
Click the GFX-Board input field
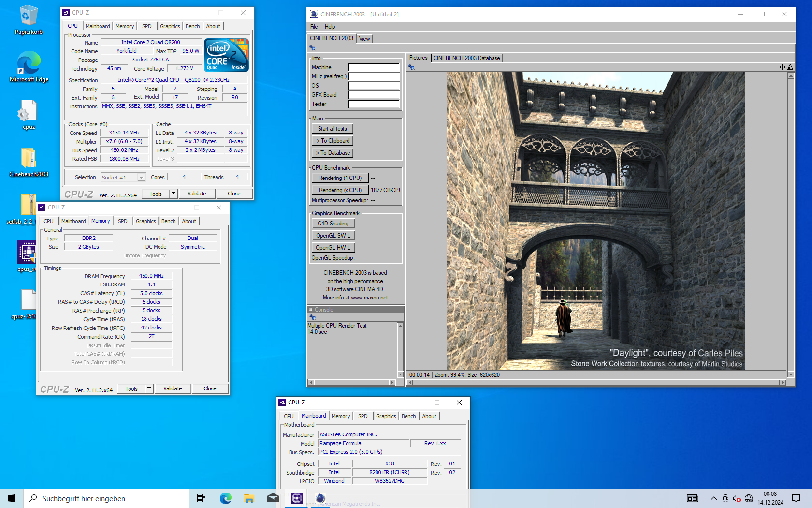point(374,95)
